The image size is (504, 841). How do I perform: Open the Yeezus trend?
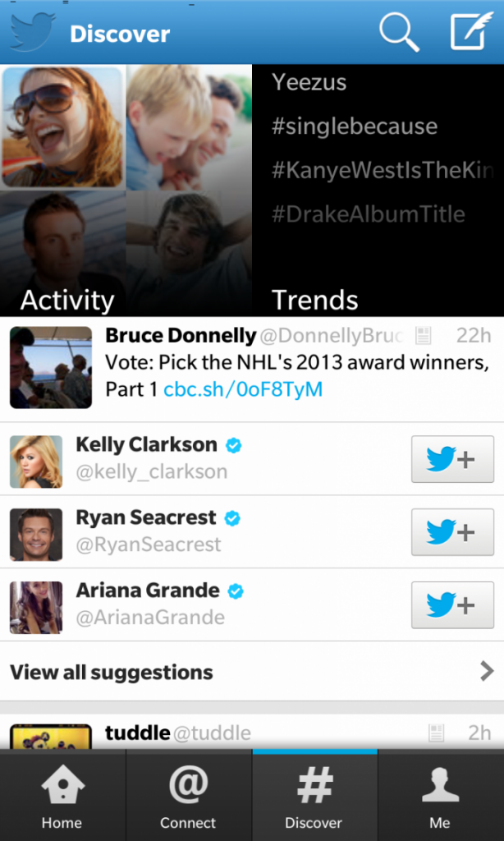(309, 82)
